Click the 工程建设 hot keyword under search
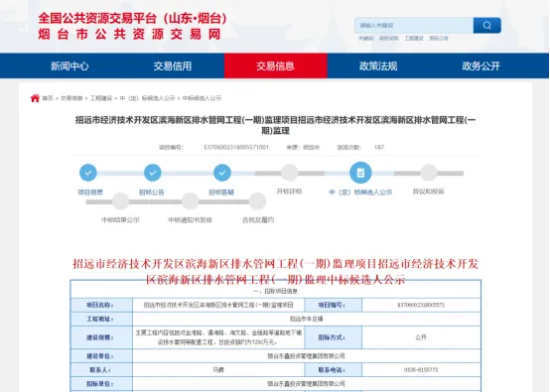 pyautogui.click(x=414, y=39)
